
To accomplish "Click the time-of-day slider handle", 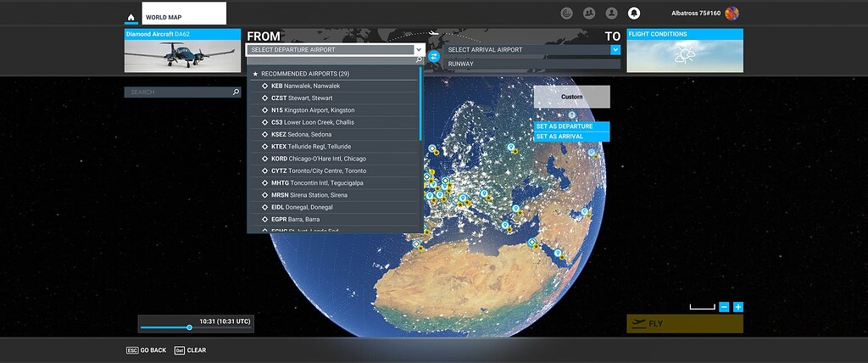I will coord(189,327).
